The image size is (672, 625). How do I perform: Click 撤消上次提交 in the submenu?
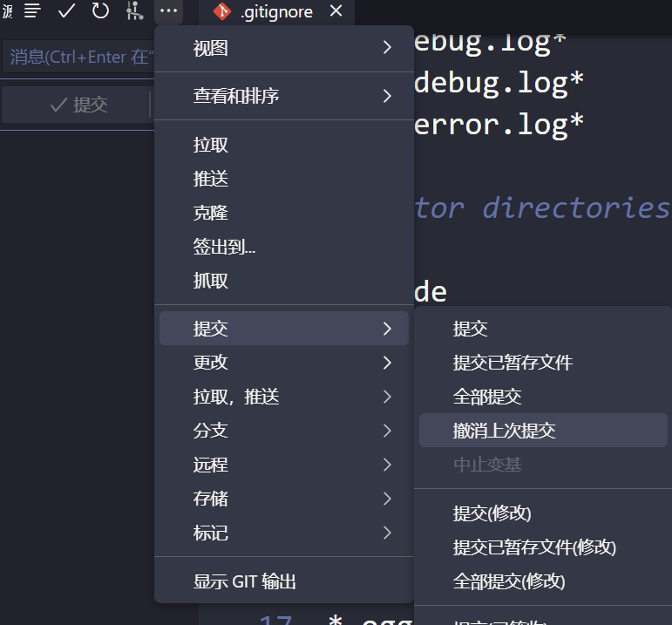[543, 431]
